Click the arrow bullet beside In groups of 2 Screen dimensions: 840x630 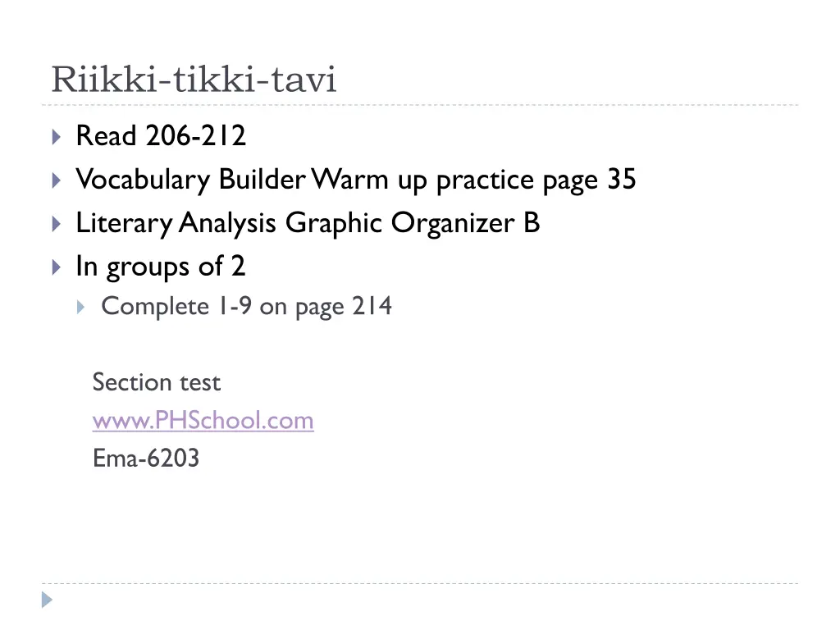point(57,267)
